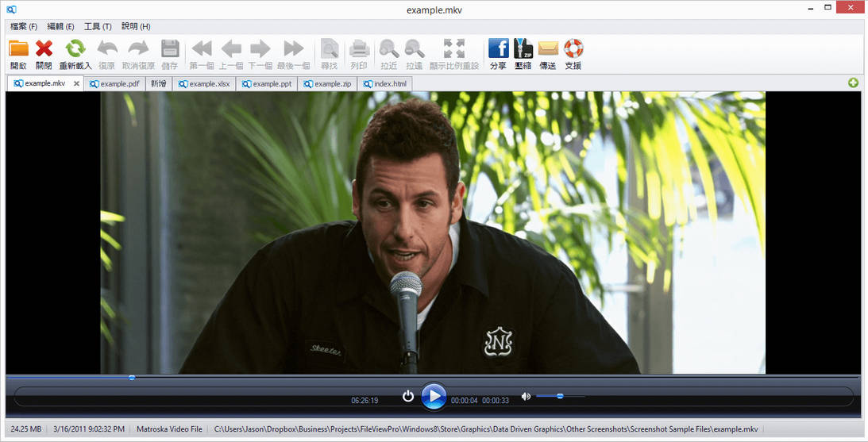Send the file using the envelope icon

[548, 49]
